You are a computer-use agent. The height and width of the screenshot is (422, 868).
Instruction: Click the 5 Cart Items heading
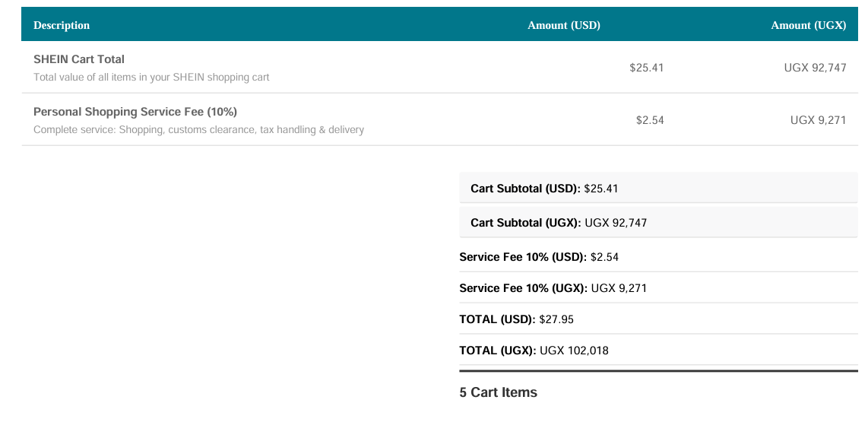point(498,392)
